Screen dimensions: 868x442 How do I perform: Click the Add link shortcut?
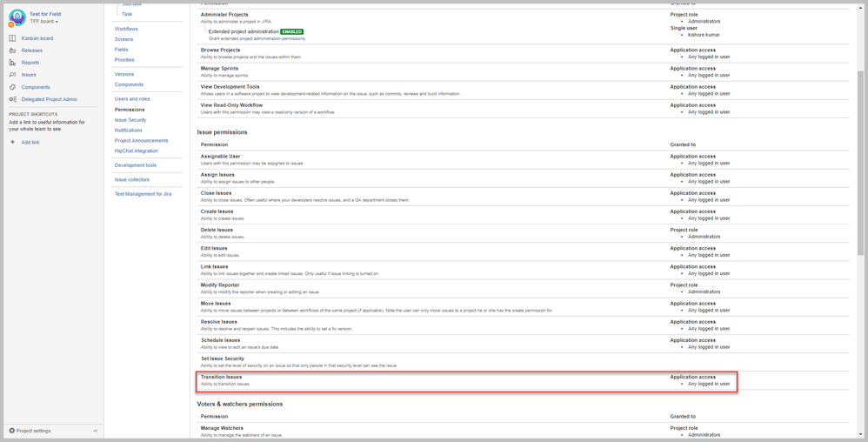[30, 143]
